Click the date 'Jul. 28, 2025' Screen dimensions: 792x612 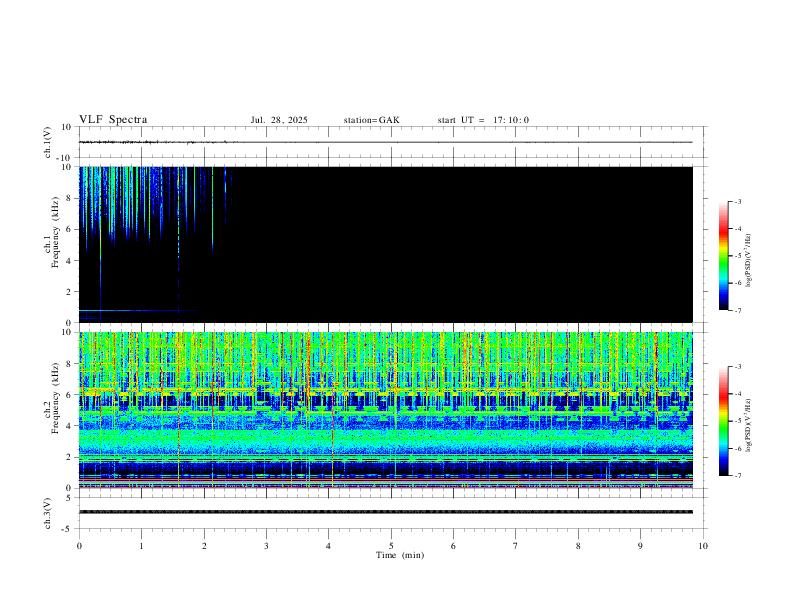click(x=279, y=120)
